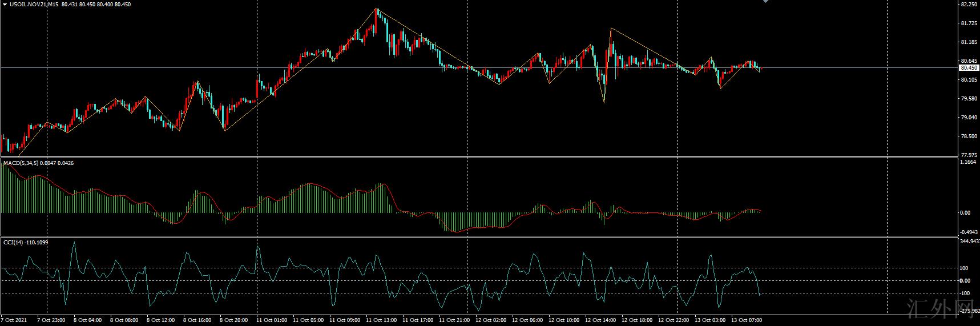Open the dropdown arrow beside USOIL.NOV21
This screenshot has height=326, width=980.
click(5, 4)
